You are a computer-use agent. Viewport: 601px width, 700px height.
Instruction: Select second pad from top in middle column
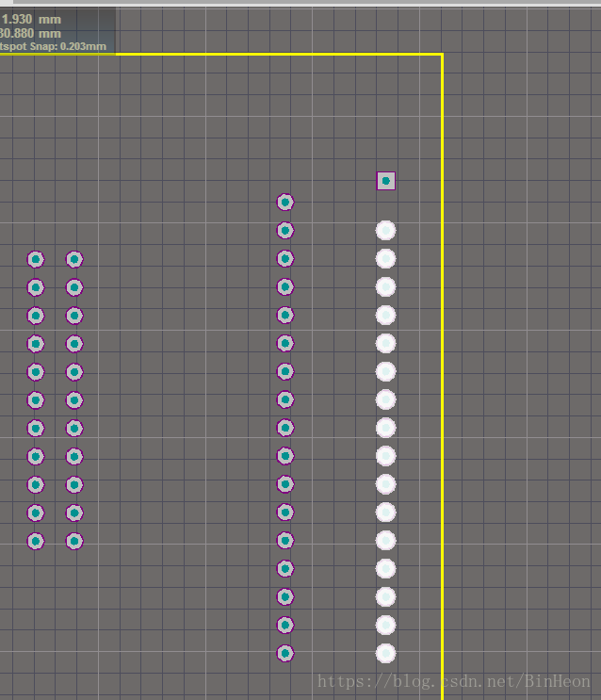[285, 230]
